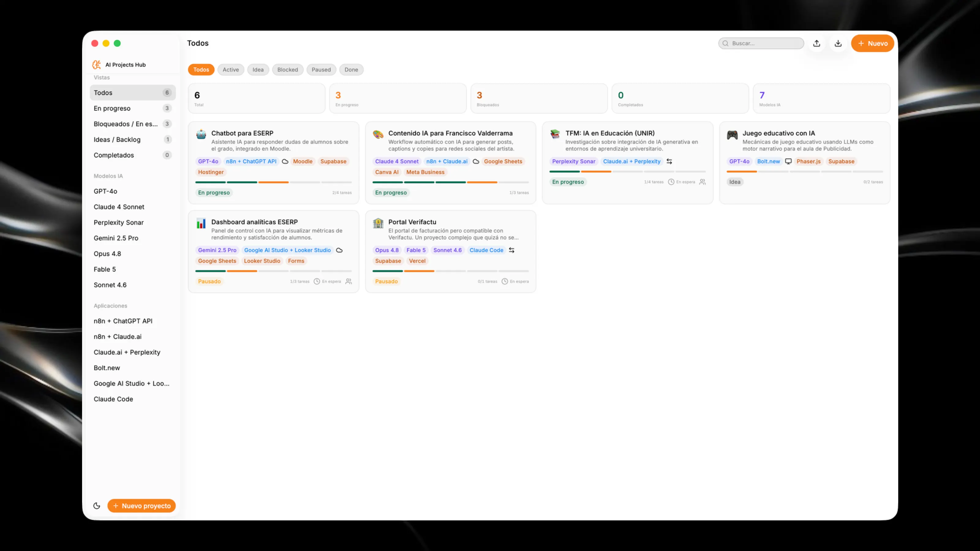Click progress bar on Portal Verifactu card
This screenshot has width=980, height=551.
click(450, 271)
